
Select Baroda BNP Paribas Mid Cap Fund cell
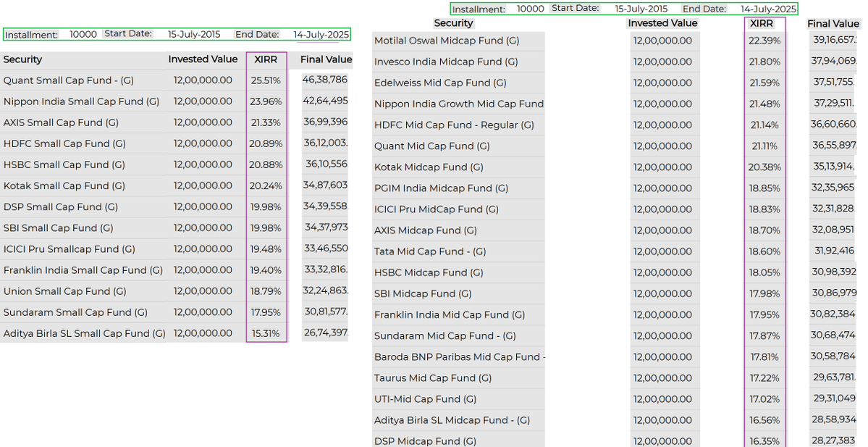click(460, 356)
